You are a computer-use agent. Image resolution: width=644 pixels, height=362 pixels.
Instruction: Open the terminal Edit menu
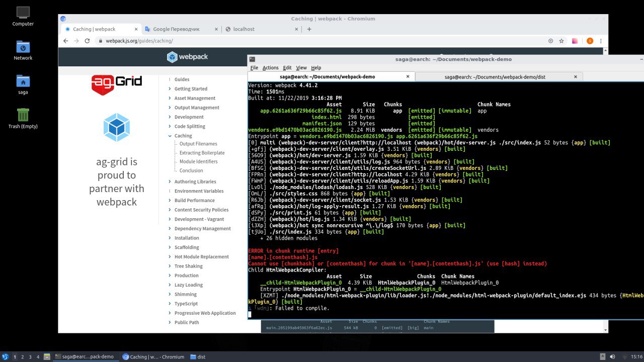[287, 68]
